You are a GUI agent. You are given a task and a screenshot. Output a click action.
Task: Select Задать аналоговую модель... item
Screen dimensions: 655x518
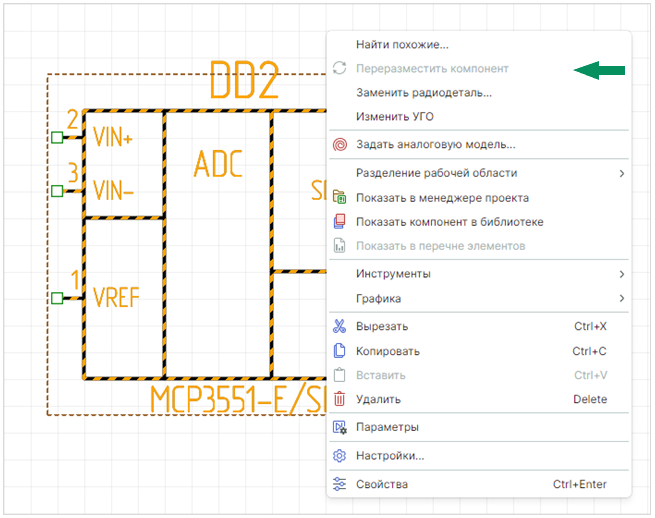(479, 145)
